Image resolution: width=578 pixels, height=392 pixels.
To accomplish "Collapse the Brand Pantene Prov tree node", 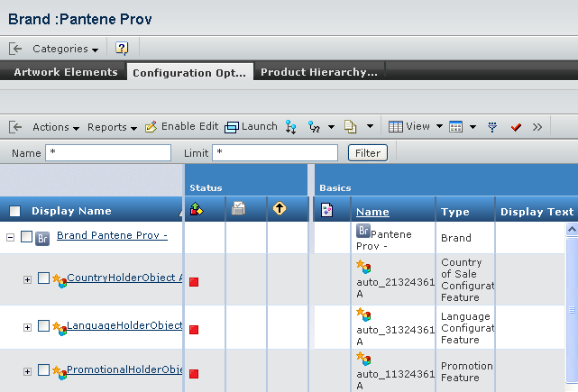I will [x=10, y=238].
